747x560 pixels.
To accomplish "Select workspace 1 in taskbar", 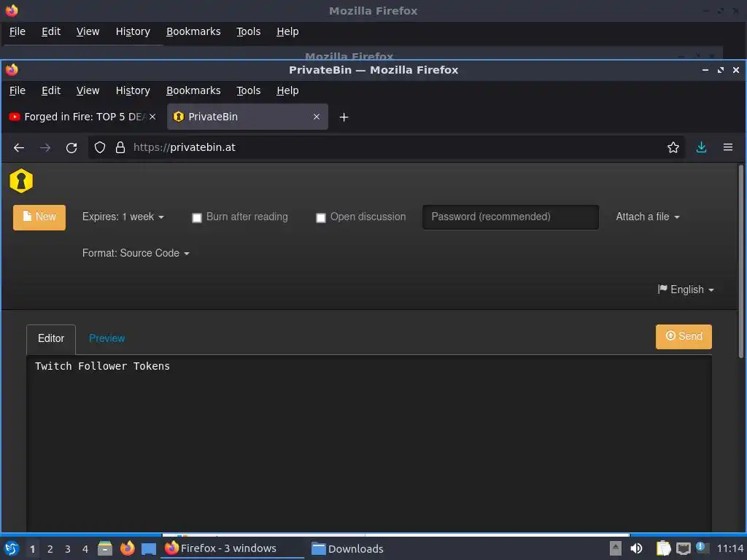I will click(32, 549).
